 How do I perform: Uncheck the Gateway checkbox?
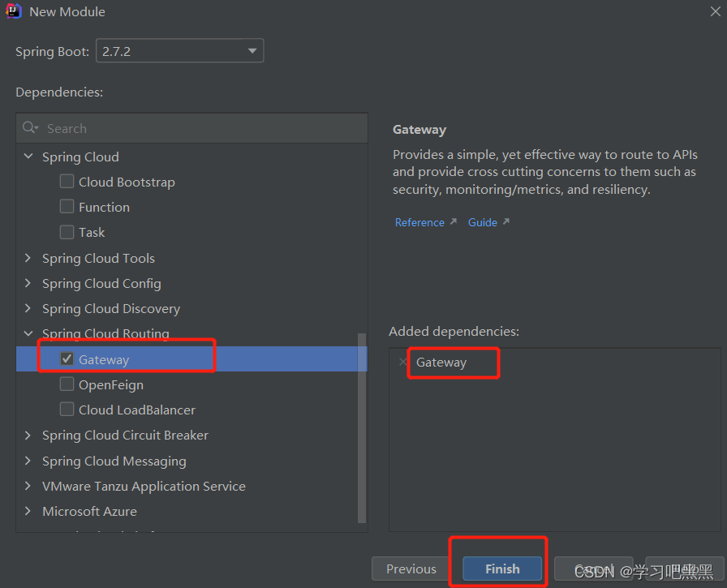coord(67,358)
